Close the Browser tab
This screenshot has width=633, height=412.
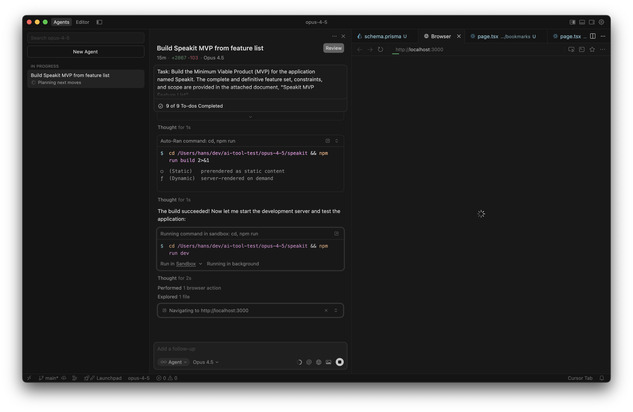tap(459, 36)
